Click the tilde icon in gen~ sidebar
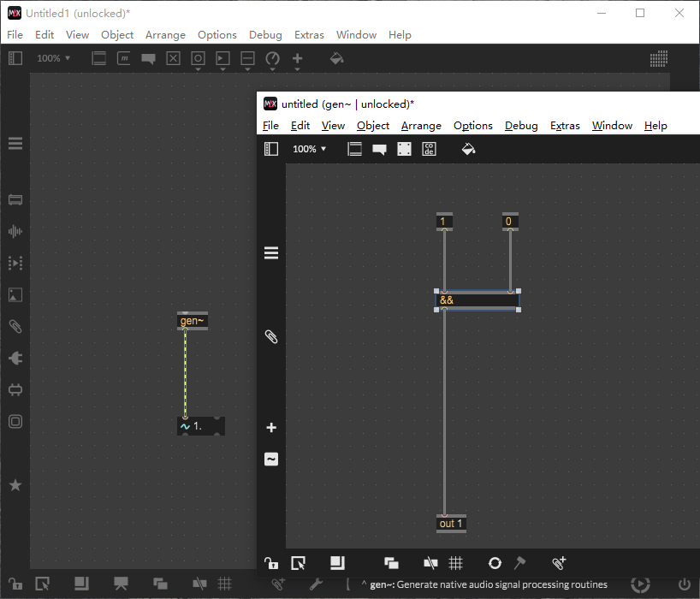This screenshot has width=700, height=599. click(271, 460)
